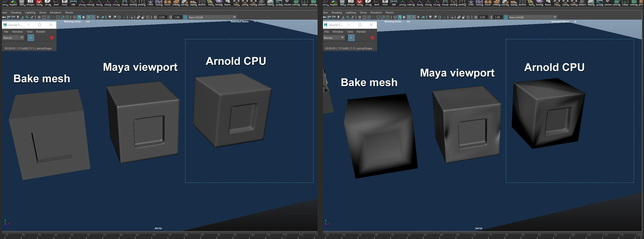Open Window menu in right Arnold window

[338, 32]
